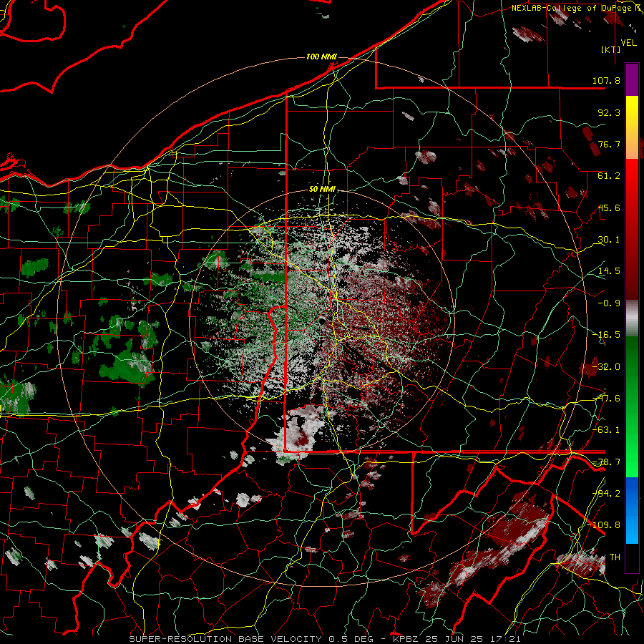The height and width of the screenshot is (644, 644).
Task: Click the -0.9 velocity scale value
Action: [x=609, y=303]
